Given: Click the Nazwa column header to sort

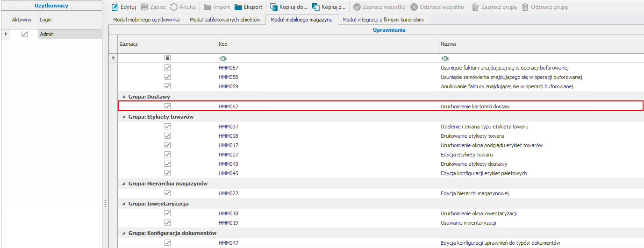Looking at the screenshot, I should click(x=537, y=44).
